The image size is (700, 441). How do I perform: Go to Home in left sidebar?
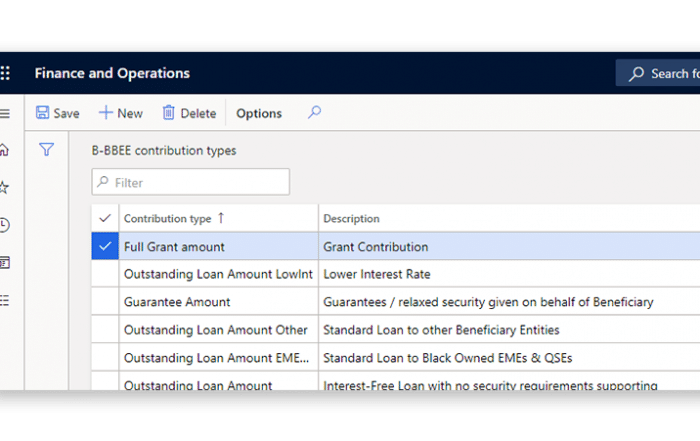click(x=5, y=150)
